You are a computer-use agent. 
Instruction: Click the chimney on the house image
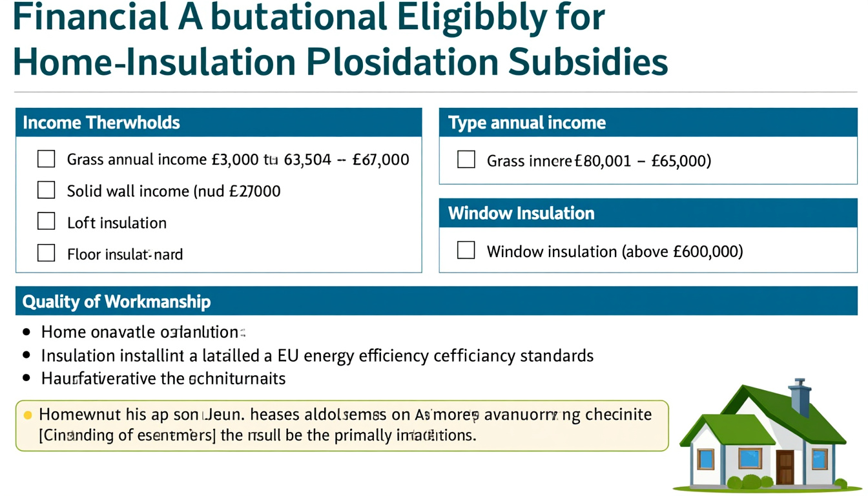click(x=801, y=398)
